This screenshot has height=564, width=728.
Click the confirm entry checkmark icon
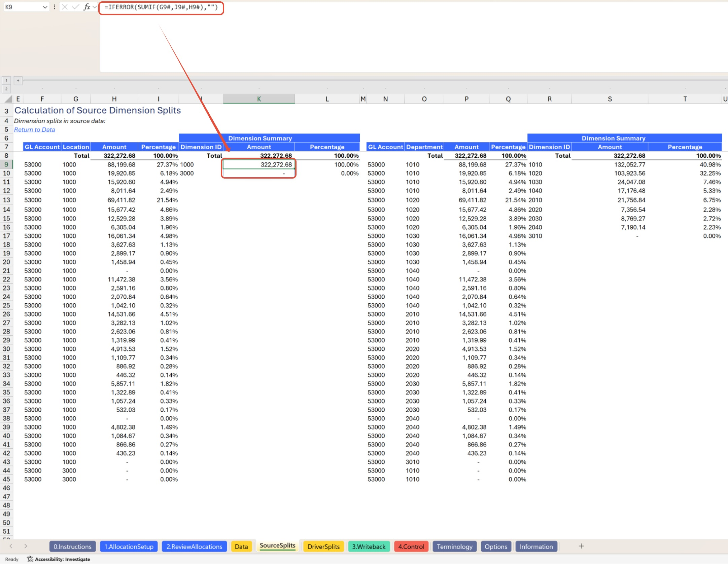tap(76, 7)
